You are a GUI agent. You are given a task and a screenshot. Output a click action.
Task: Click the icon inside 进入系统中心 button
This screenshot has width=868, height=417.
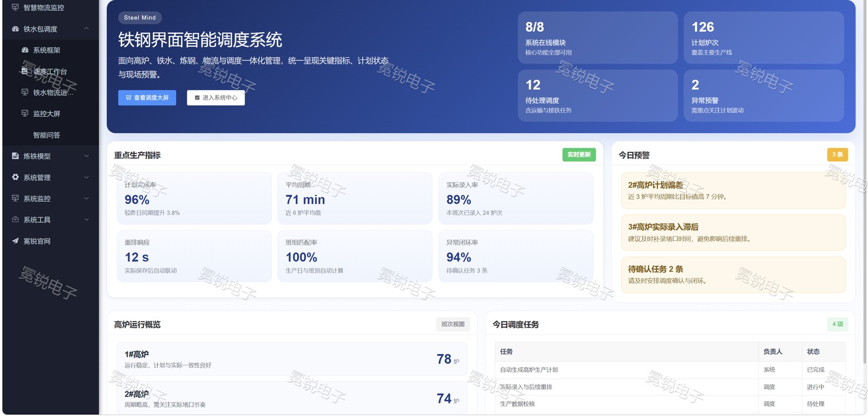tap(197, 98)
